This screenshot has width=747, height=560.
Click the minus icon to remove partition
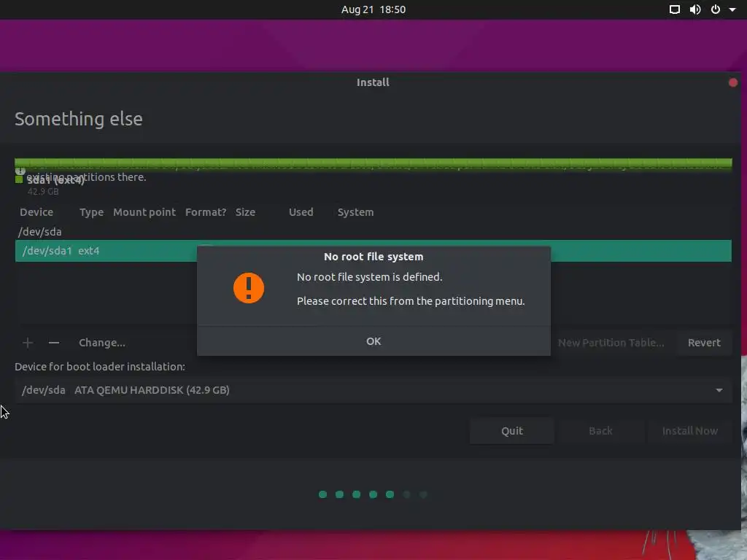pos(54,343)
